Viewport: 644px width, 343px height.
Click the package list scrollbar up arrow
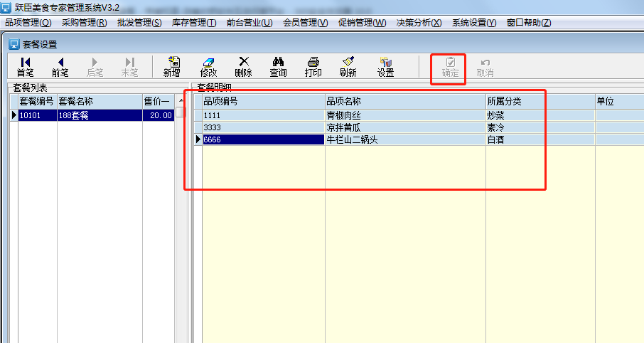180,101
